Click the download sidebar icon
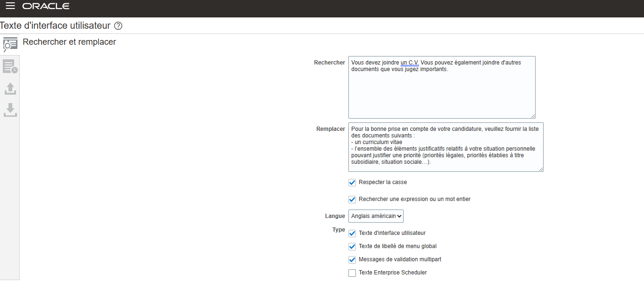The image size is (644, 306). pos(10,110)
